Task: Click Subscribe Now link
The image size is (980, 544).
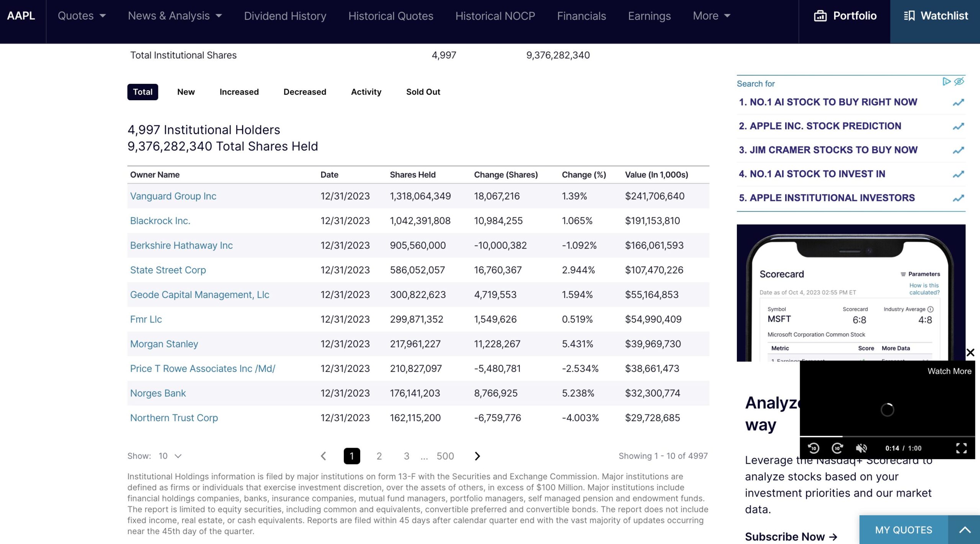Action: [791, 537]
